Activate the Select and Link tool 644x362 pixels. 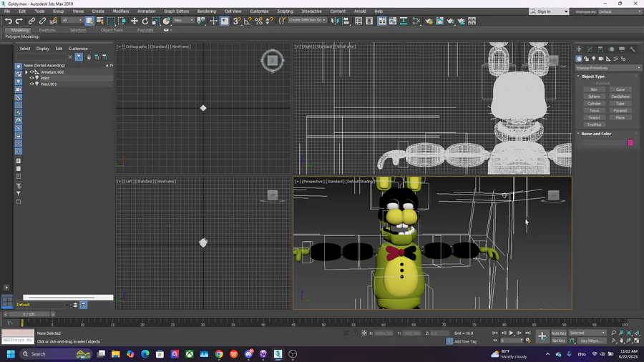click(x=31, y=21)
